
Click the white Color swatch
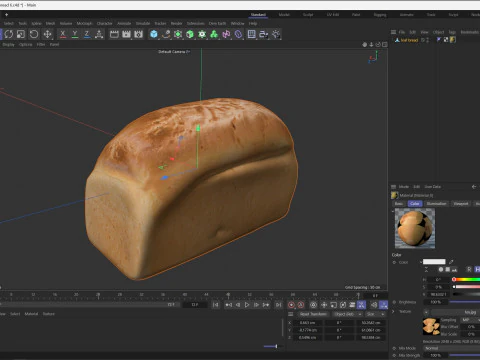pyautogui.click(x=434, y=262)
